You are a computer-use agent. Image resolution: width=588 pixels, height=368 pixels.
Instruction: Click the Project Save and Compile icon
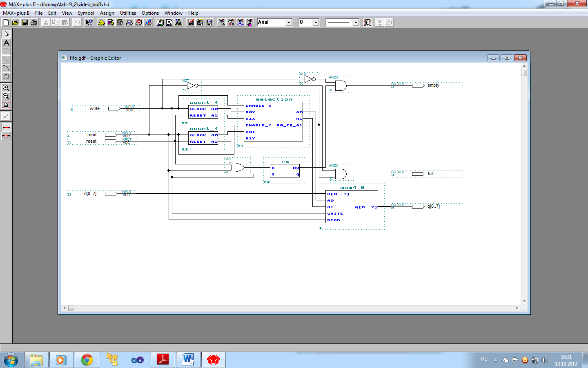(200, 22)
